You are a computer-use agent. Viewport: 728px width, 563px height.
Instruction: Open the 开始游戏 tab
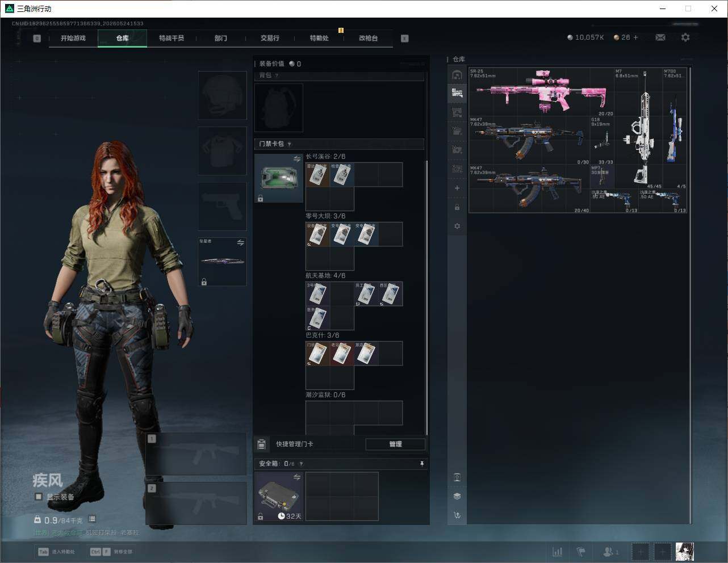point(73,38)
